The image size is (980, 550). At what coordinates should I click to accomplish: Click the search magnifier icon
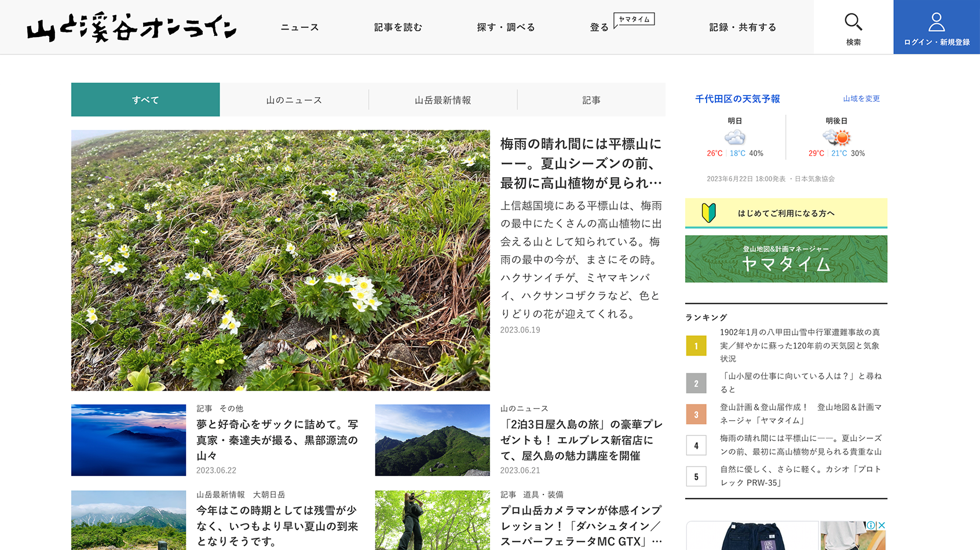tap(854, 22)
